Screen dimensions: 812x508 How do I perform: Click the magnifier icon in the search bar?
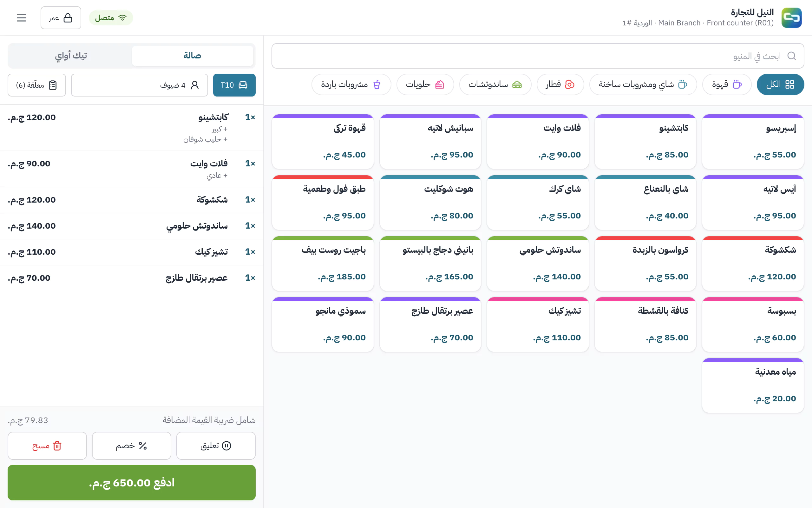(791, 56)
